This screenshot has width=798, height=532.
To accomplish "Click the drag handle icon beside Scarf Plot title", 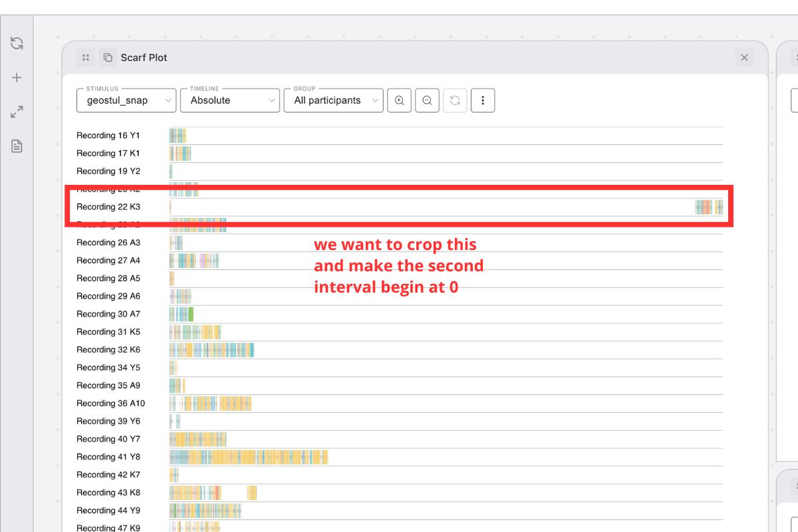I will [85, 57].
